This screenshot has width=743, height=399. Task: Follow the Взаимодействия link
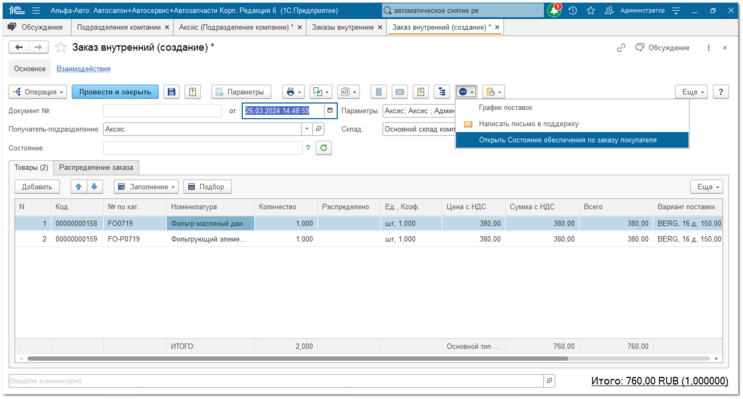point(83,69)
